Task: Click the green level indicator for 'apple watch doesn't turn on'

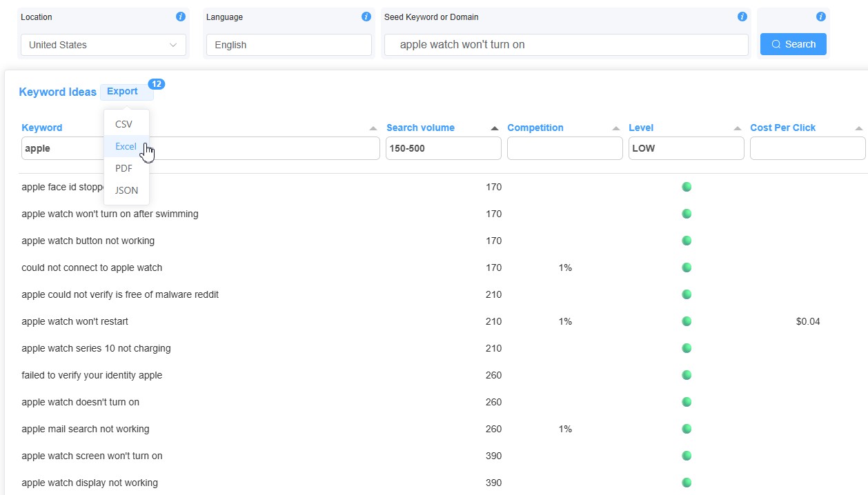Action: (687, 402)
